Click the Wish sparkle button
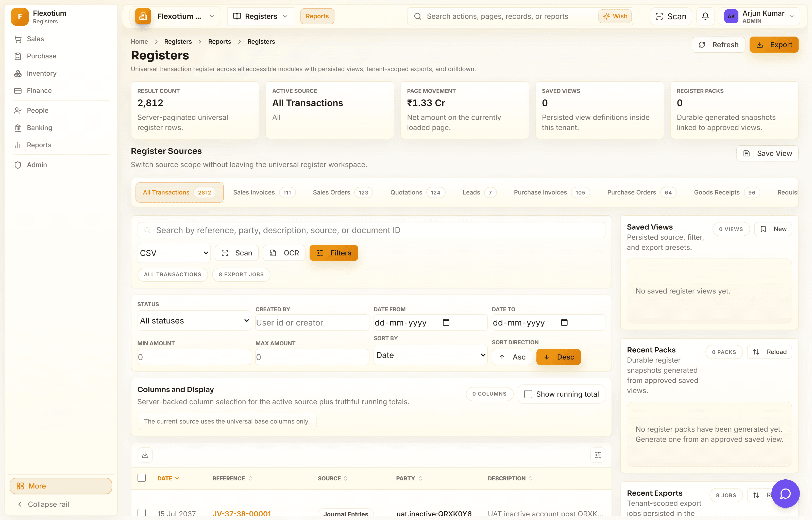This screenshot has width=812, height=520. tap(615, 16)
